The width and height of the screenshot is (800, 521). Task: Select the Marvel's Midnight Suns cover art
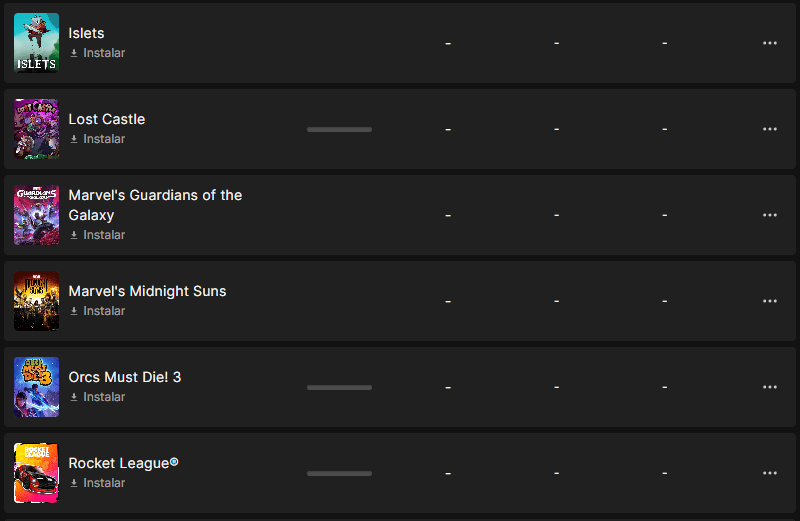coord(36,301)
